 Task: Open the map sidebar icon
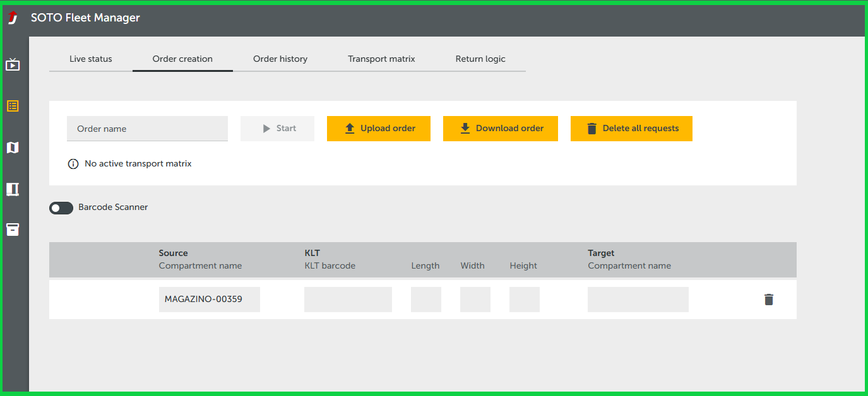(x=13, y=148)
